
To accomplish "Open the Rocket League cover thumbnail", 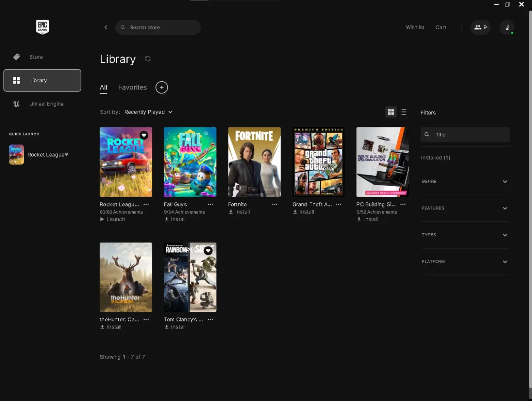I will [x=126, y=162].
